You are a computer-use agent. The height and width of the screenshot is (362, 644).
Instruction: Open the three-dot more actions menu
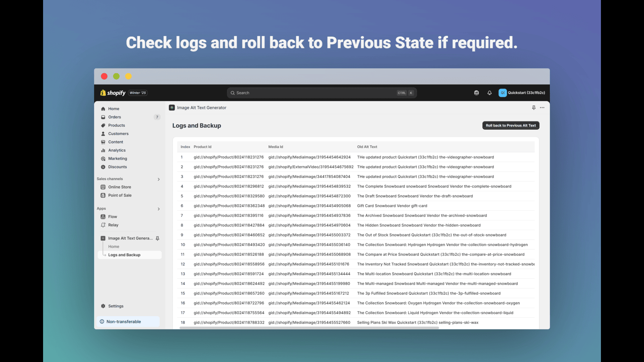pos(542,108)
